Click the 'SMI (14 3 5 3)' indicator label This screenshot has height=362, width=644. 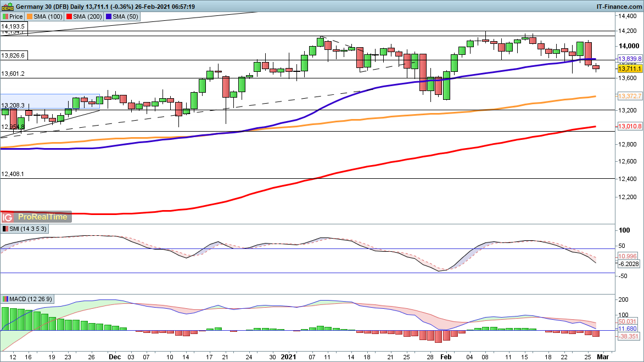point(27,229)
